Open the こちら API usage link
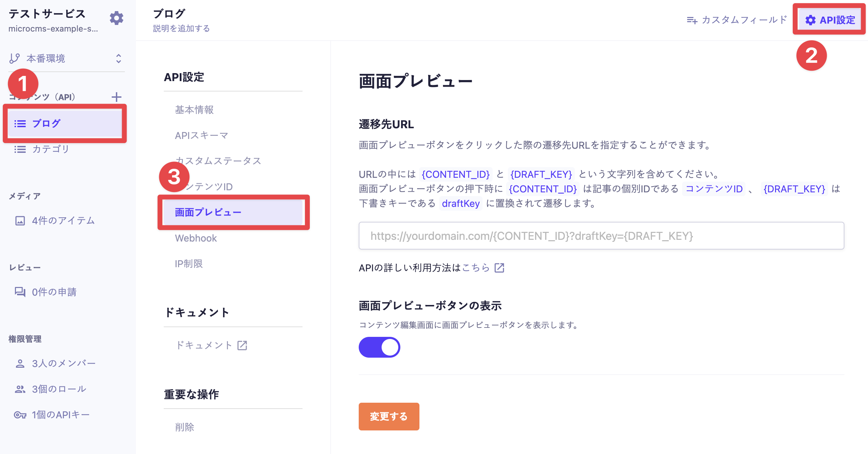This screenshot has width=868, height=454. click(476, 268)
